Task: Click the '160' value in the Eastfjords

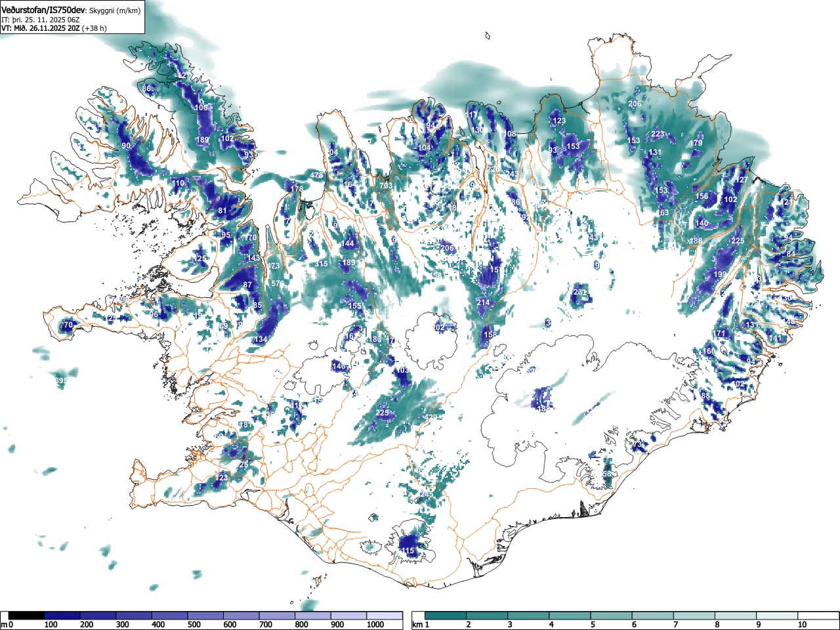Action: (x=709, y=352)
